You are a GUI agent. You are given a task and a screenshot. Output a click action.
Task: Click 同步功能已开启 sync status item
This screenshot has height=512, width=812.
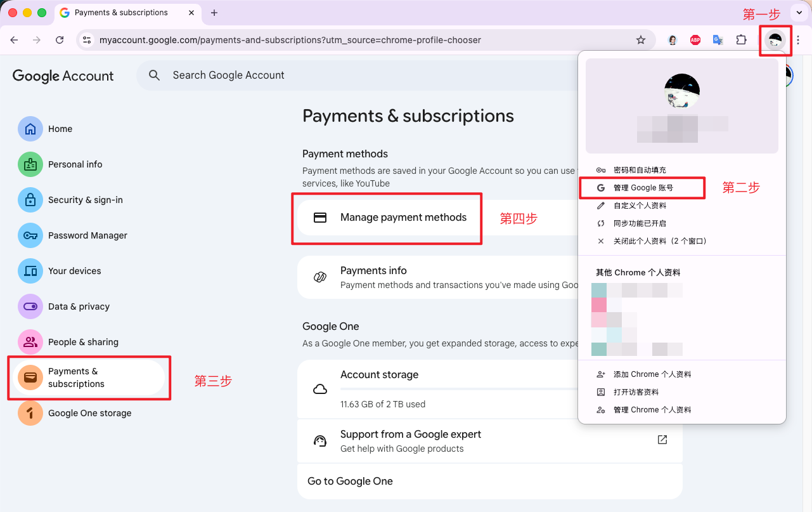click(640, 223)
